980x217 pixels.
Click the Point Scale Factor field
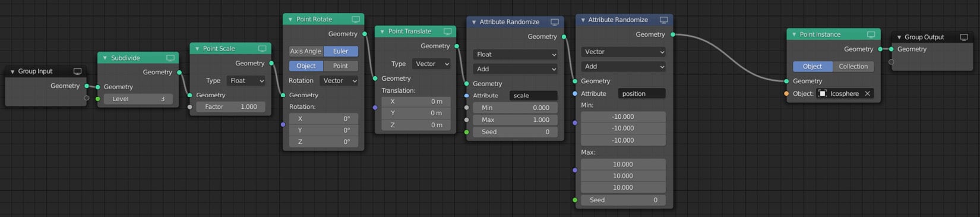point(231,107)
